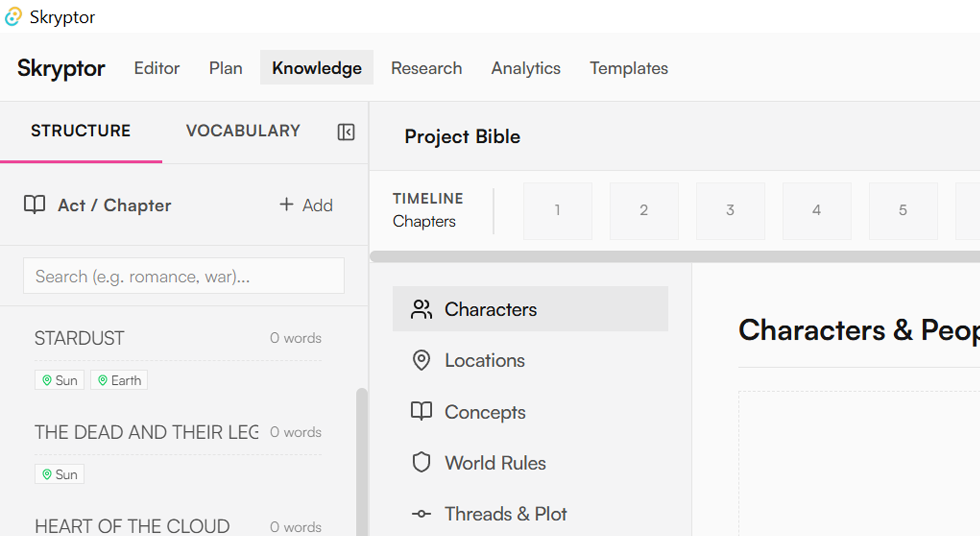This screenshot has width=980, height=536.
Task: Click the Skryptor brand name in navbar
Action: 61,68
